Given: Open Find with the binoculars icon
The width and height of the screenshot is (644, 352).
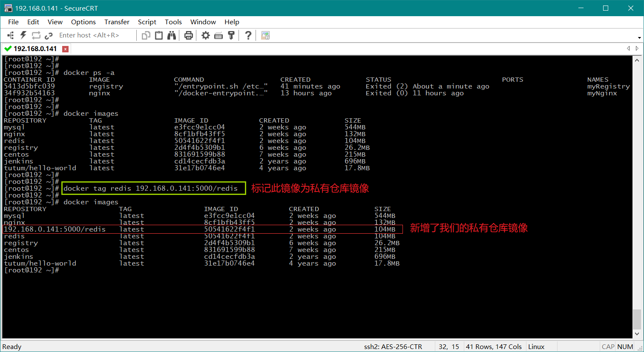Looking at the screenshot, I should point(172,35).
